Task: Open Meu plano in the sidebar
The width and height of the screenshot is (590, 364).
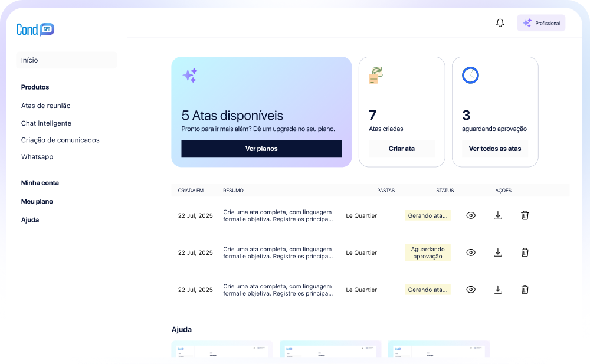Action: point(37,201)
